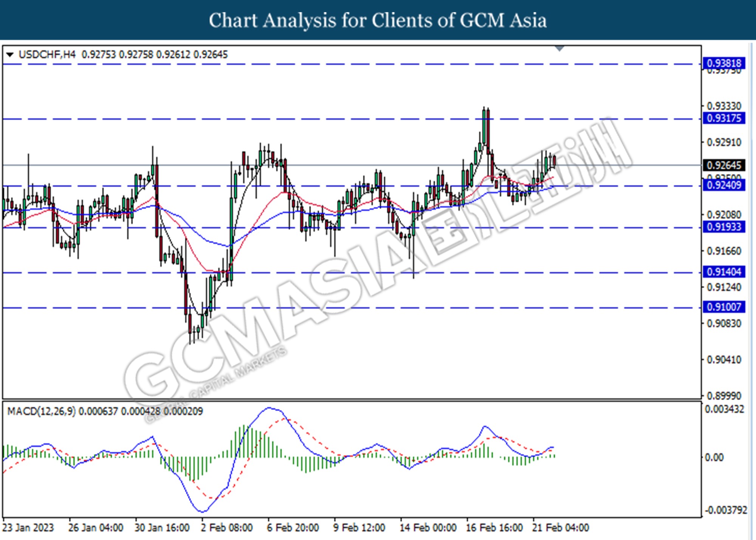The image size is (756, 540).
Task: Click the 16 Feb 16:00 time label
Action: pyautogui.click(x=494, y=527)
